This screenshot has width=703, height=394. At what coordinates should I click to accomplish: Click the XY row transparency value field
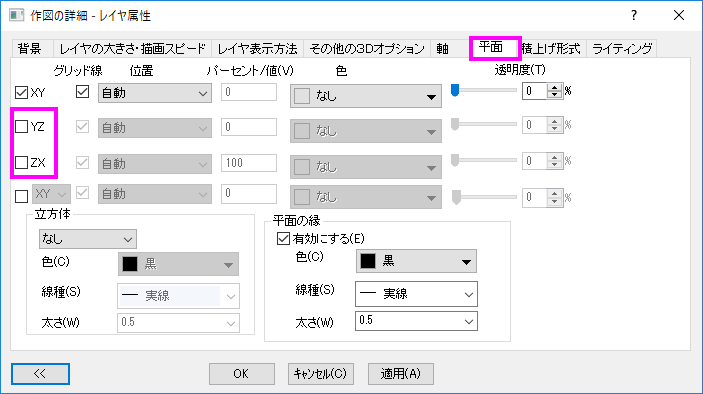535,91
